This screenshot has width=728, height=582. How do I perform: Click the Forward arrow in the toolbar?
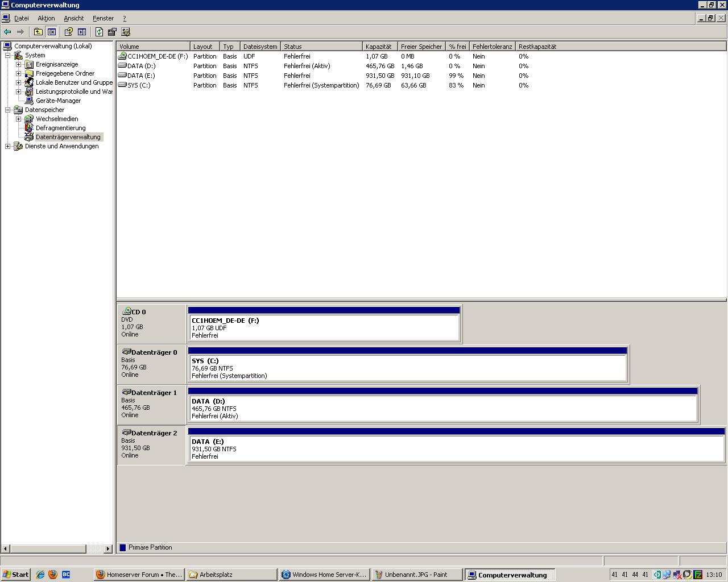pos(20,32)
